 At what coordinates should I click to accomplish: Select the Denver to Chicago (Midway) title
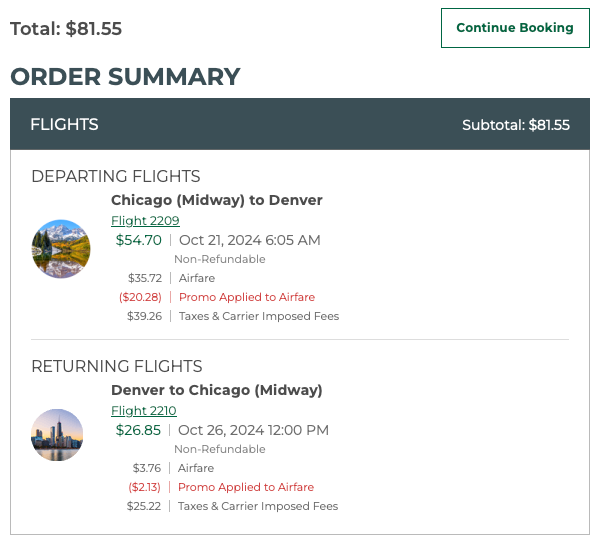[217, 390]
